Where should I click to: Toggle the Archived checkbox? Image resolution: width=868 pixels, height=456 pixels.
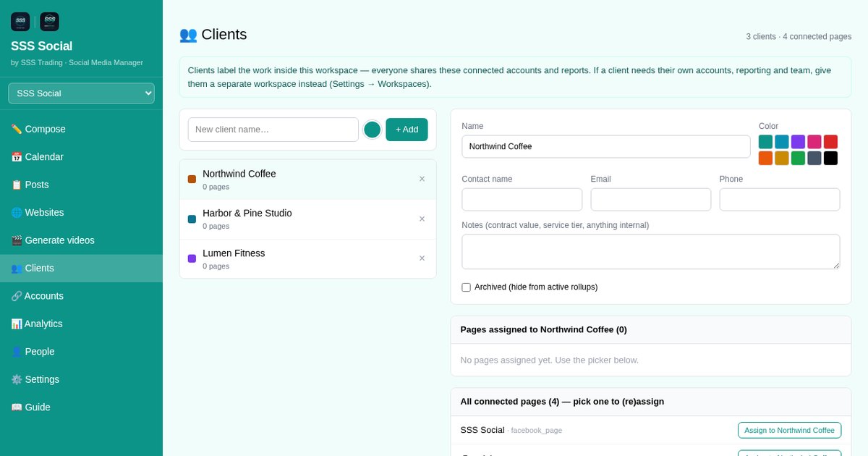467,287
